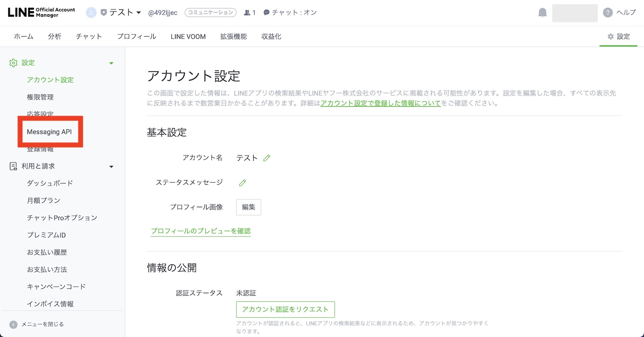Click the チャット : オン status text
The image size is (644, 337).
295,13
